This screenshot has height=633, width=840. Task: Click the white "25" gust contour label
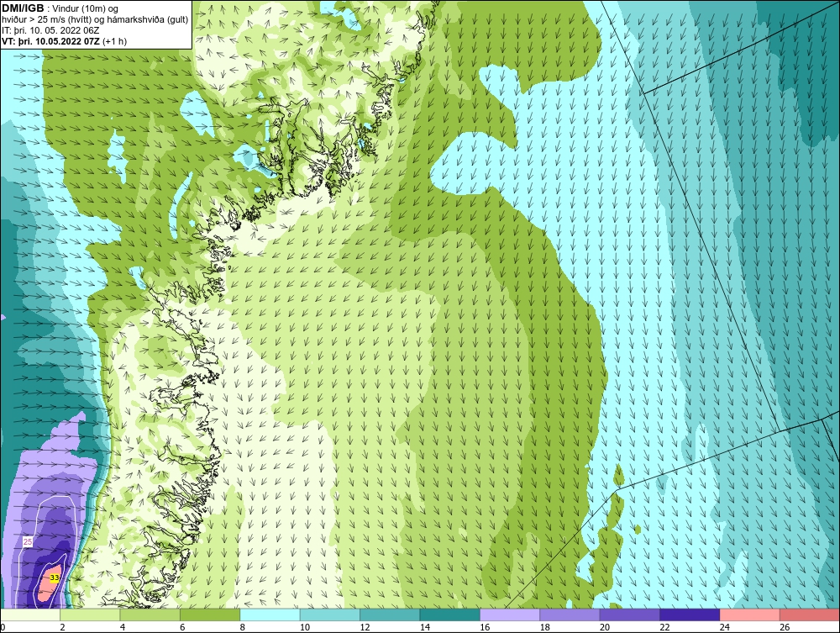(28, 542)
